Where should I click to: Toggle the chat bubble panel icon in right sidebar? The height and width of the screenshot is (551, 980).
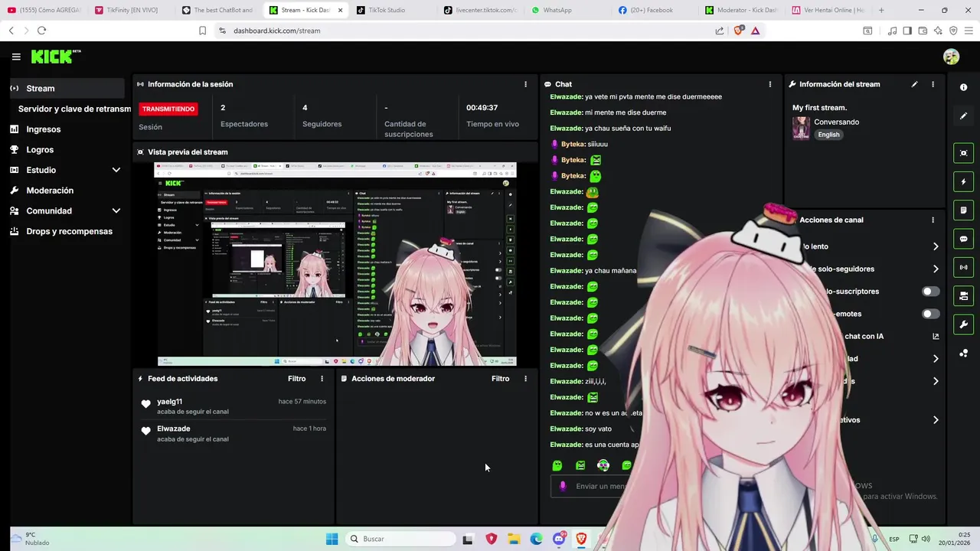[963, 239]
